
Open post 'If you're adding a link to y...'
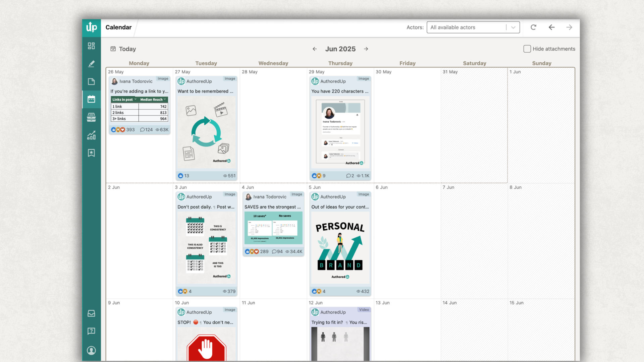click(x=140, y=91)
